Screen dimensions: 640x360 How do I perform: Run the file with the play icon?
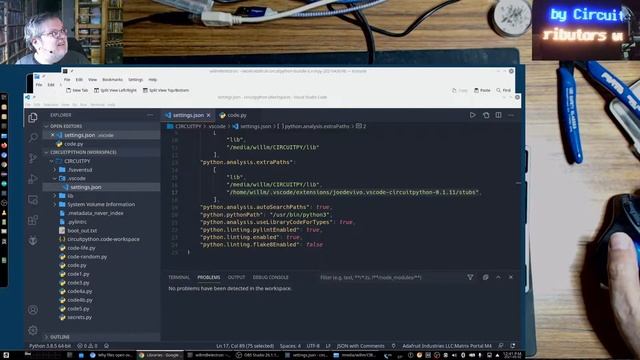pos(472,115)
